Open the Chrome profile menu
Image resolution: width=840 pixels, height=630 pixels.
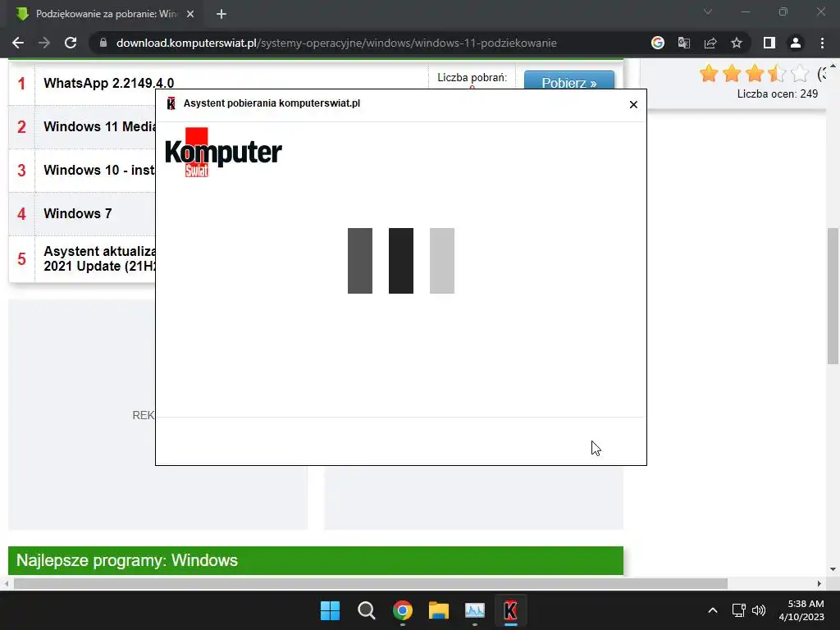pyautogui.click(x=796, y=43)
